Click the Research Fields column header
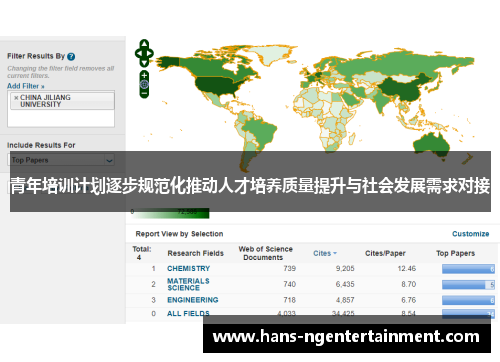This screenshot has width=500, height=362. pos(195,253)
